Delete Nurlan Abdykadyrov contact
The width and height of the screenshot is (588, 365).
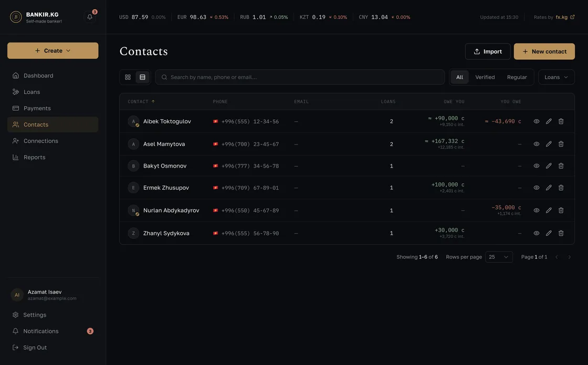[x=561, y=211]
